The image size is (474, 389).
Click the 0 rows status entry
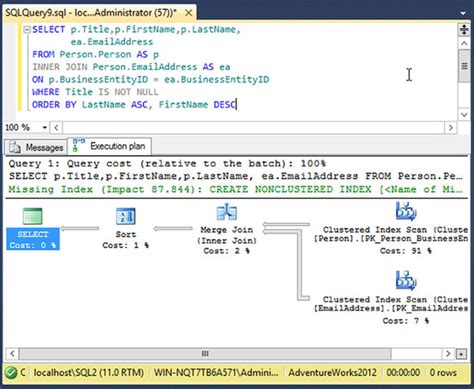point(443,372)
